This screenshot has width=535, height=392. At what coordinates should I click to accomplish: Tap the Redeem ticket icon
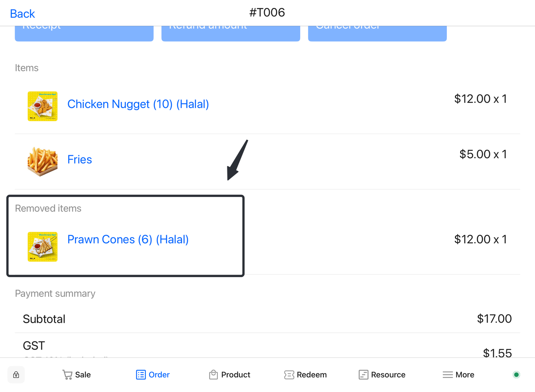pyautogui.click(x=289, y=374)
